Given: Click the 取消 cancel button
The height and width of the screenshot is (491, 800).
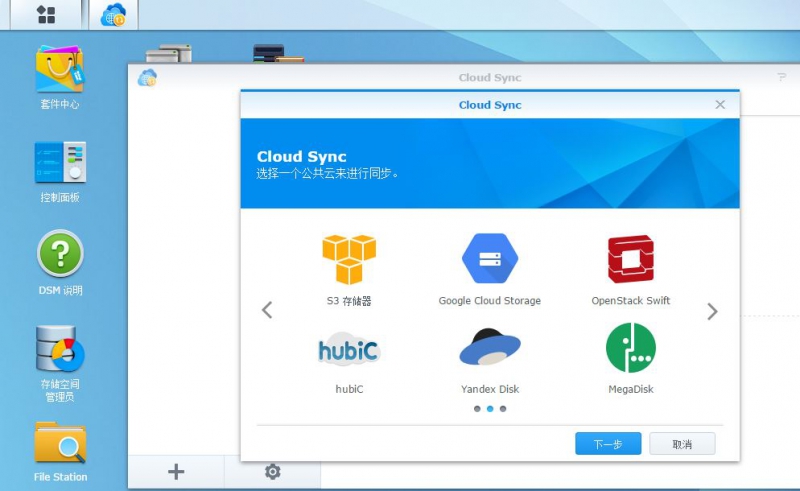Looking at the screenshot, I should point(682,444).
